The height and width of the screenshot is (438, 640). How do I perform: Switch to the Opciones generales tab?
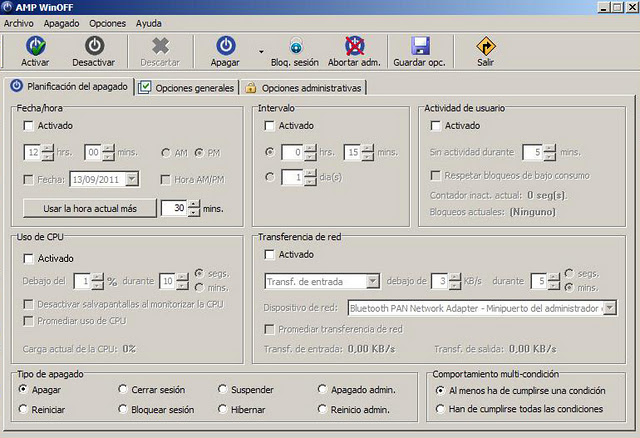(x=188, y=88)
